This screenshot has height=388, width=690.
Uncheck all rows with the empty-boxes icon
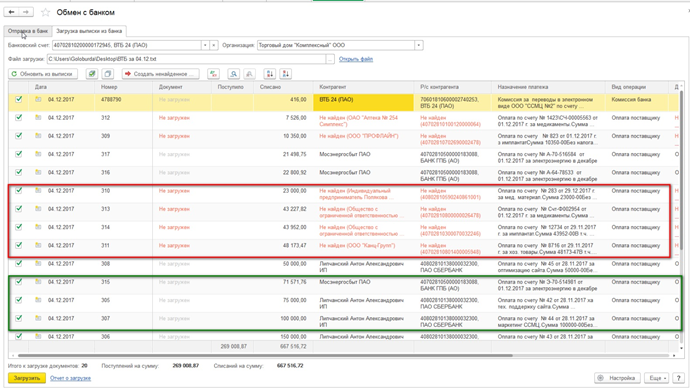tap(108, 74)
